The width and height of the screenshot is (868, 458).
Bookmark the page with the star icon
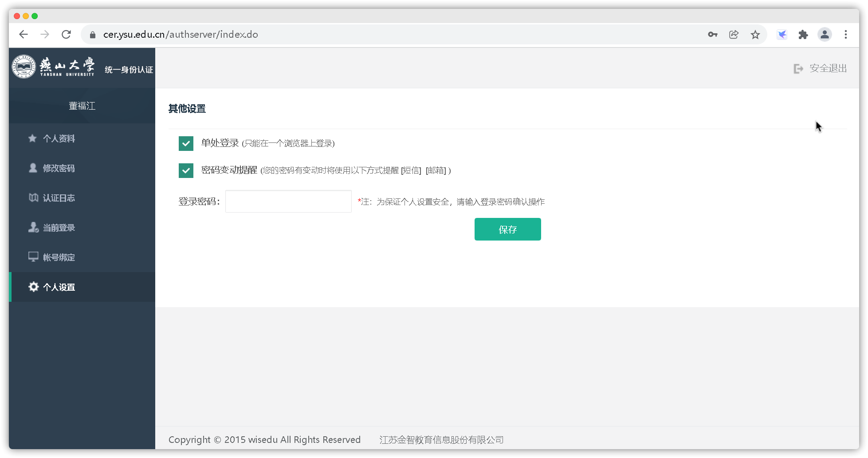click(755, 34)
